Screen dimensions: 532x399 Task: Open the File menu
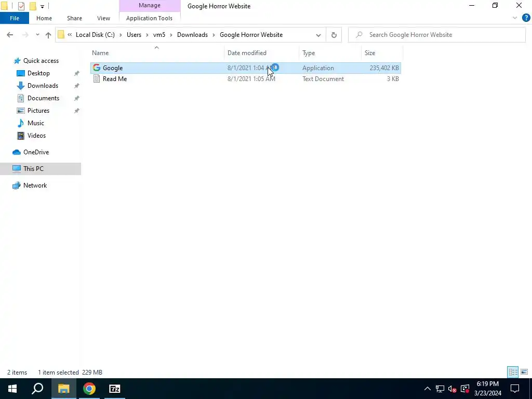pos(15,18)
